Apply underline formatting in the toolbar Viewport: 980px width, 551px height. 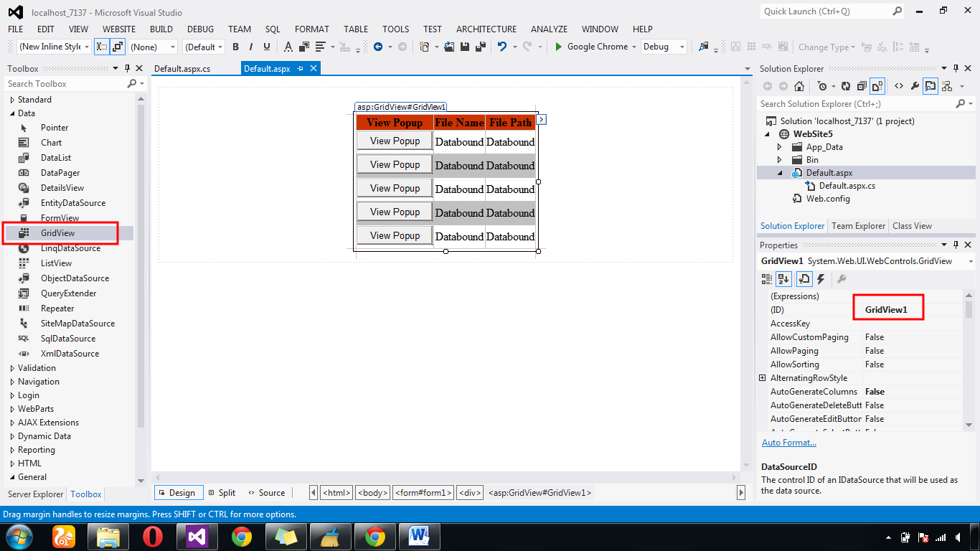[x=267, y=47]
